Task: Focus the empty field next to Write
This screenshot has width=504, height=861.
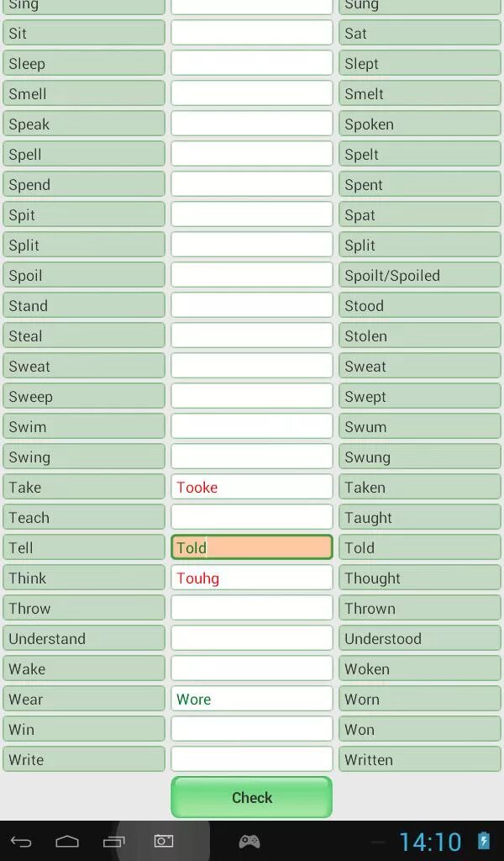Action: pos(252,759)
